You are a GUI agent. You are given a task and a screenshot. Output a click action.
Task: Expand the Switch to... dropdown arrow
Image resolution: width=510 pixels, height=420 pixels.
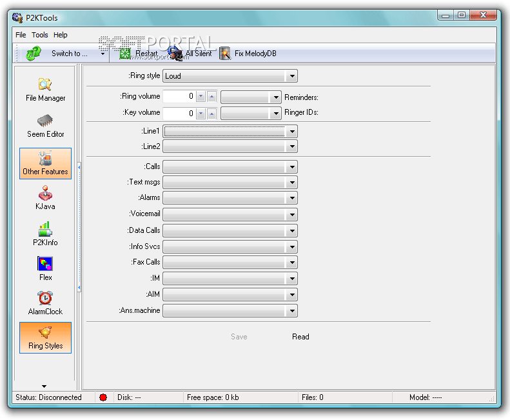(x=103, y=54)
